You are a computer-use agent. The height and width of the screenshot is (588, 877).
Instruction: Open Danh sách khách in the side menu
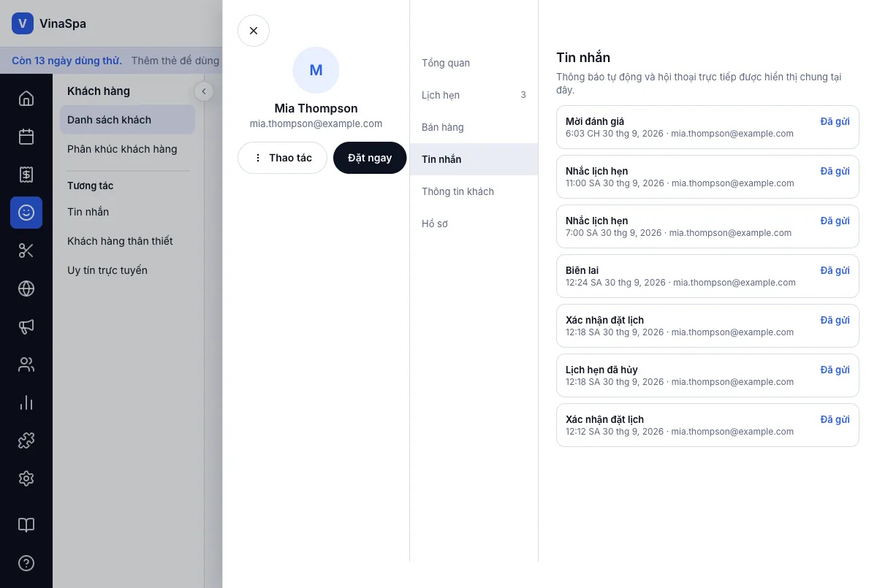coord(127,120)
